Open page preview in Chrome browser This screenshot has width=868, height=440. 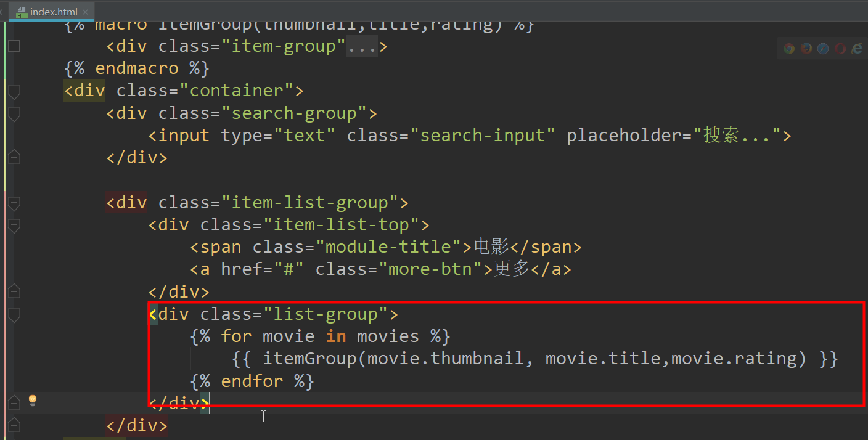click(x=789, y=49)
